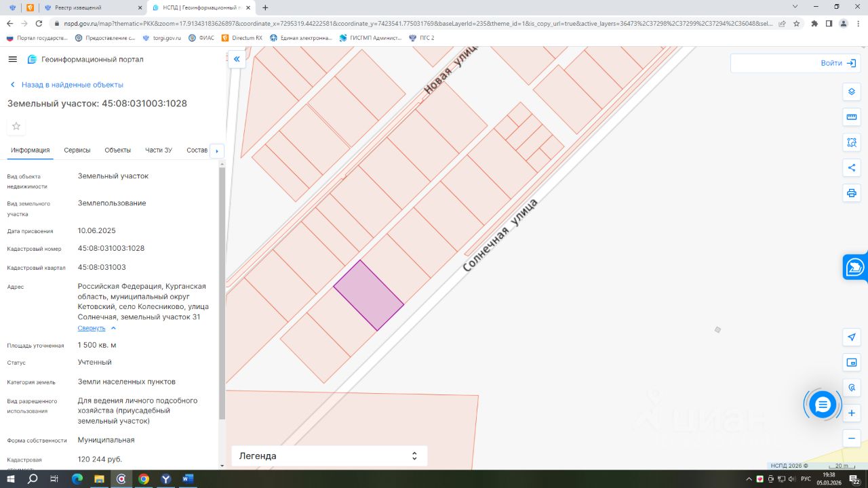Image resolution: width=868 pixels, height=488 pixels.
Task: Toggle the browser side panel
Action: tap(829, 23)
